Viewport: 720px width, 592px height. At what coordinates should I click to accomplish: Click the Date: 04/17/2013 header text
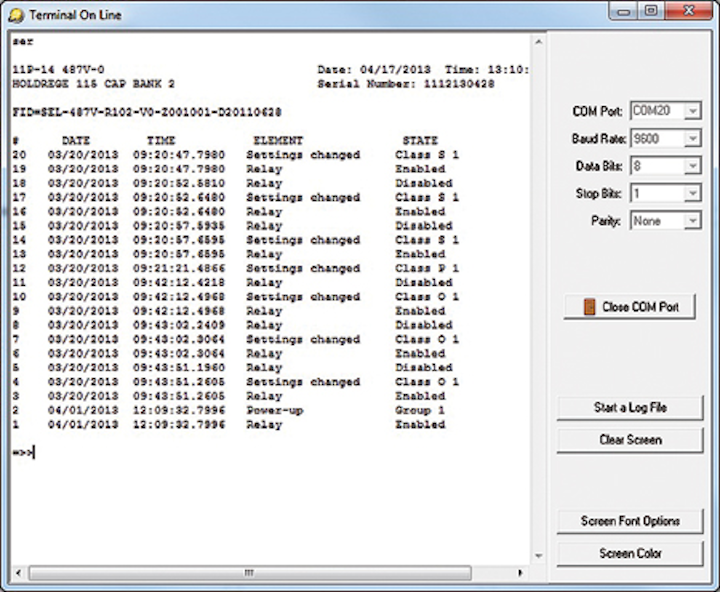[374, 70]
